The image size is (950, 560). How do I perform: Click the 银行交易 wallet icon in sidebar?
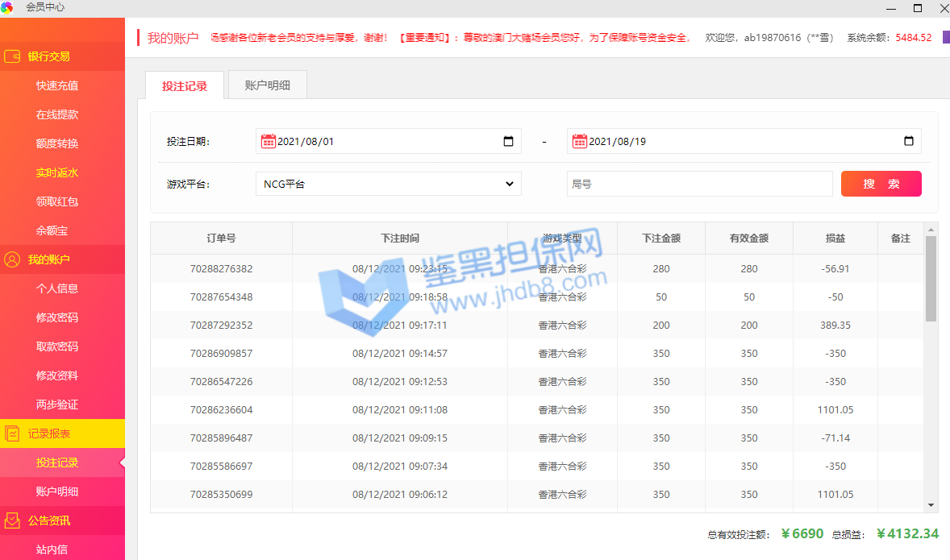point(13,56)
